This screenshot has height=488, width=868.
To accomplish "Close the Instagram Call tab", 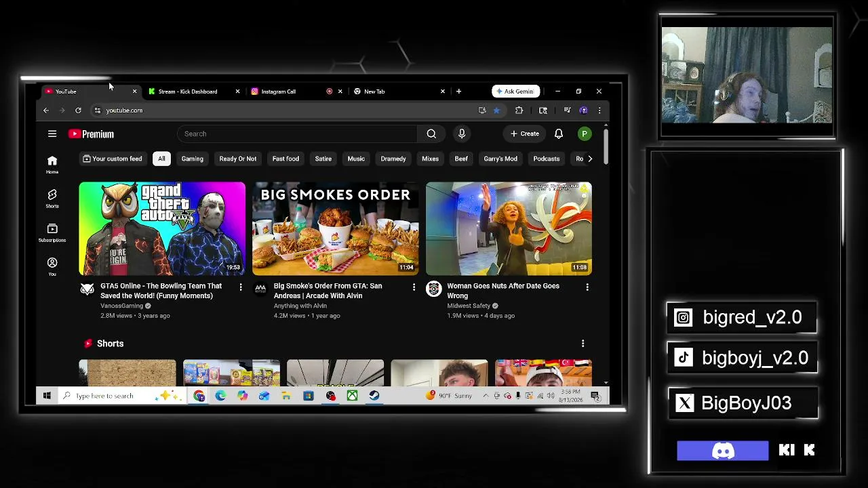I will pyautogui.click(x=340, y=91).
